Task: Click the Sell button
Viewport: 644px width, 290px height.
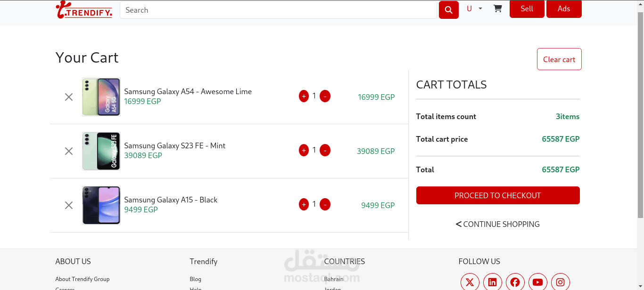Action: [527, 9]
